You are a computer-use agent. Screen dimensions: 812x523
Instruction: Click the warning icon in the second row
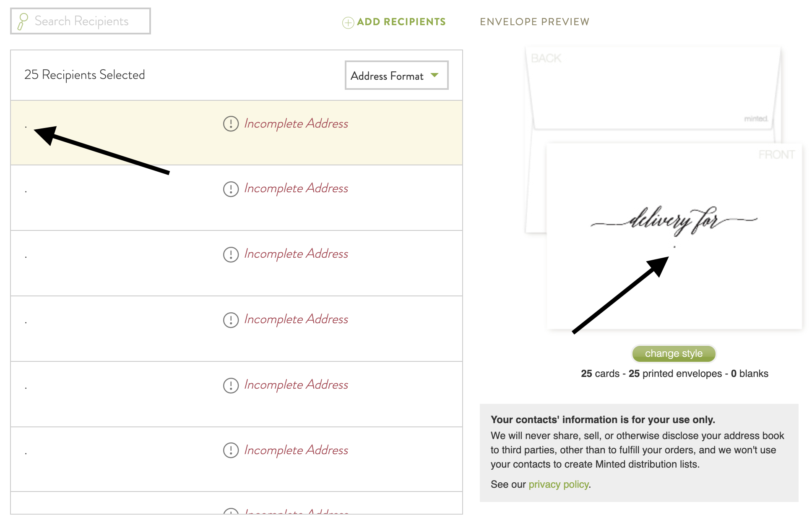click(231, 189)
